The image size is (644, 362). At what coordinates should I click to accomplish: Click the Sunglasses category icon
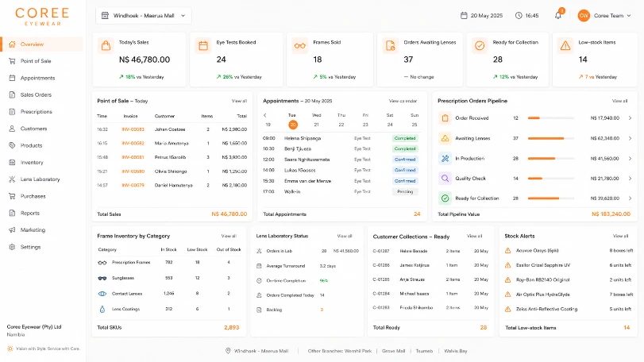pos(102,279)
